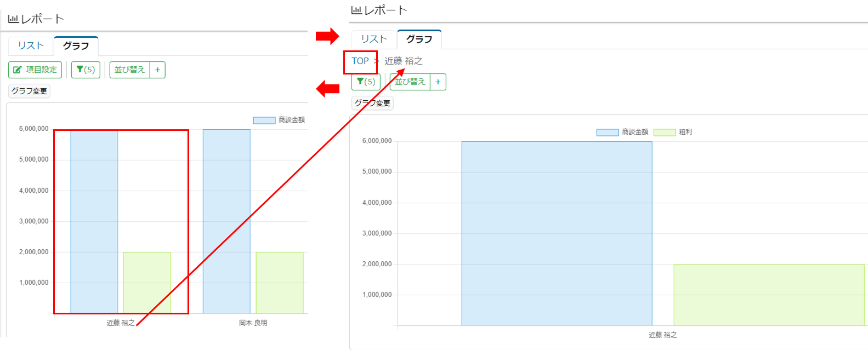This screenshot has width=868, height=350.
Task: Click large green 粗利 bar in right chart
Action: click(x=769, y=295)
